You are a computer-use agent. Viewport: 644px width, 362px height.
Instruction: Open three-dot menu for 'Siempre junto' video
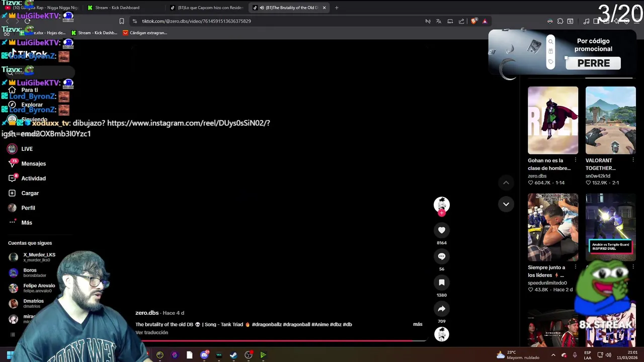(575, 267)
